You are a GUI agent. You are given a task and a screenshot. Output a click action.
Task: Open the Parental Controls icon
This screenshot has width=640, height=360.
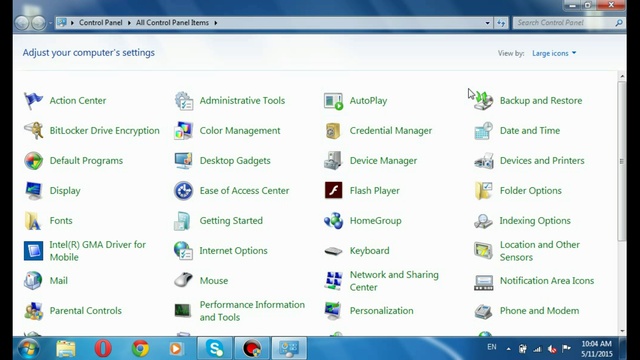pos(33,311)
